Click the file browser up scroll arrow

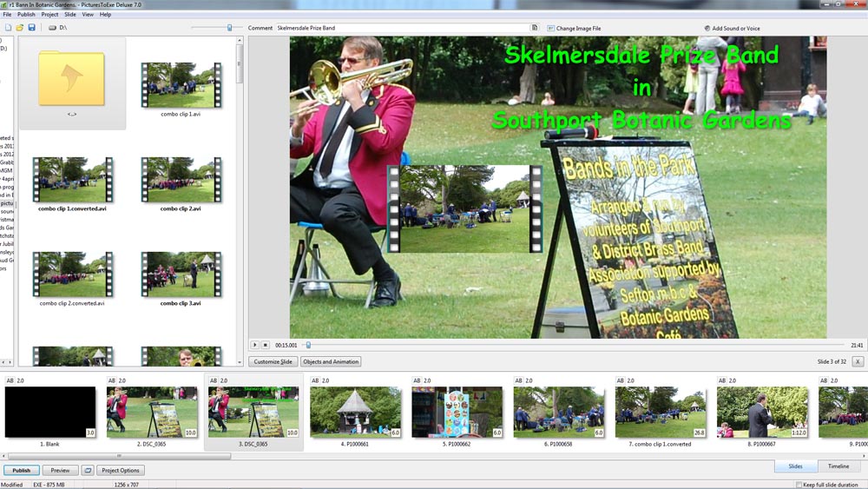pyautogui.click(x=240, y=41)
